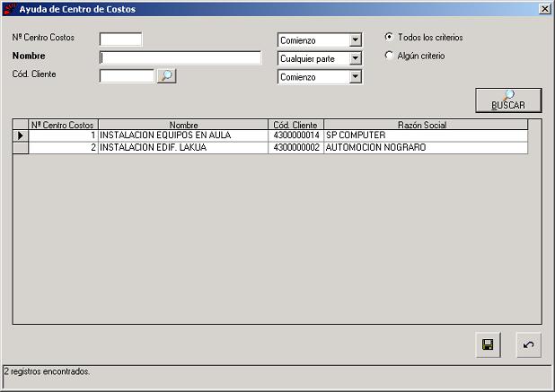Viewport: 555px width, 392px height.
Task: Click the undo arrow icon
Action: pyautogui.click(x=528, y=344)
